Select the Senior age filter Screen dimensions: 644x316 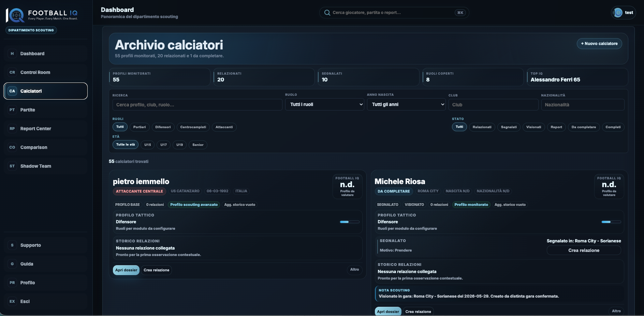[198, 145]
